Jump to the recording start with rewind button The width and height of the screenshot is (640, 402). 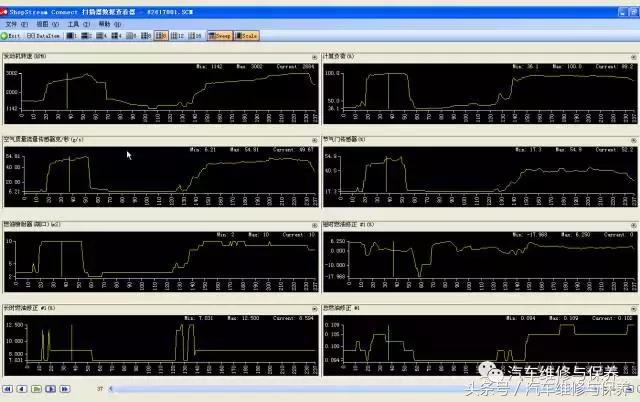pos(8,389)
